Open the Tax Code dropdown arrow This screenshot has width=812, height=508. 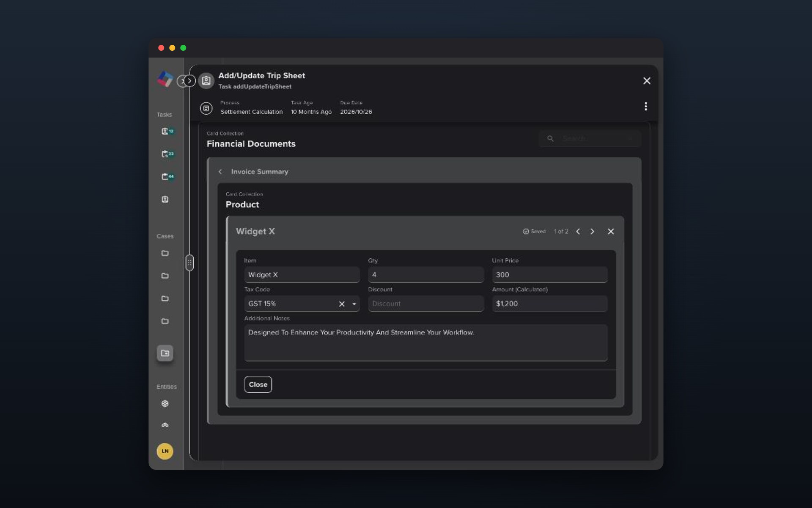pyautogui.click(x=354, y=304)
